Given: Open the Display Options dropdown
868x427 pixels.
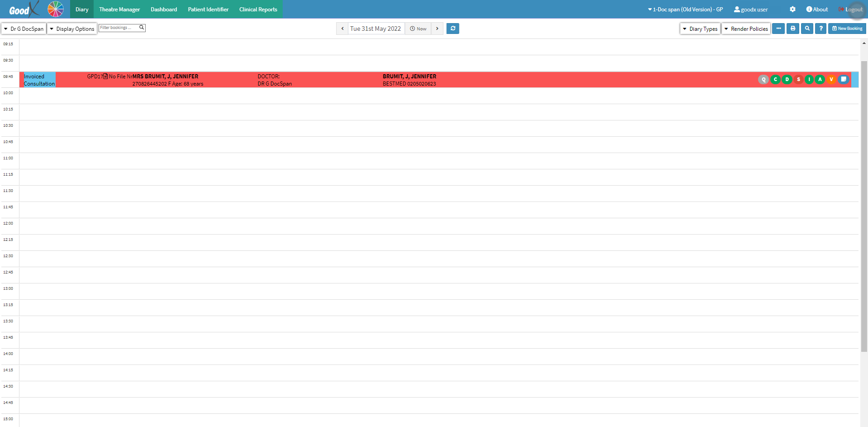Looking at the screenshot, I should point(72,29).
